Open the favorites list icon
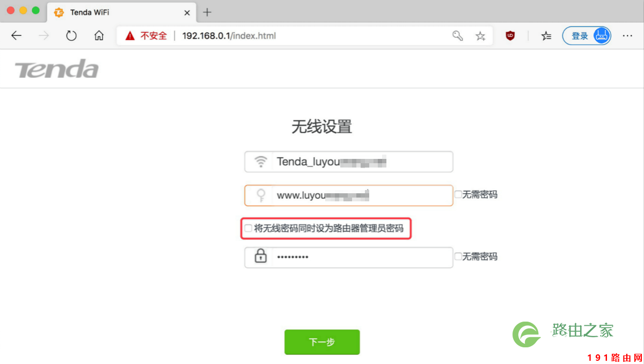 pos(546,36)
